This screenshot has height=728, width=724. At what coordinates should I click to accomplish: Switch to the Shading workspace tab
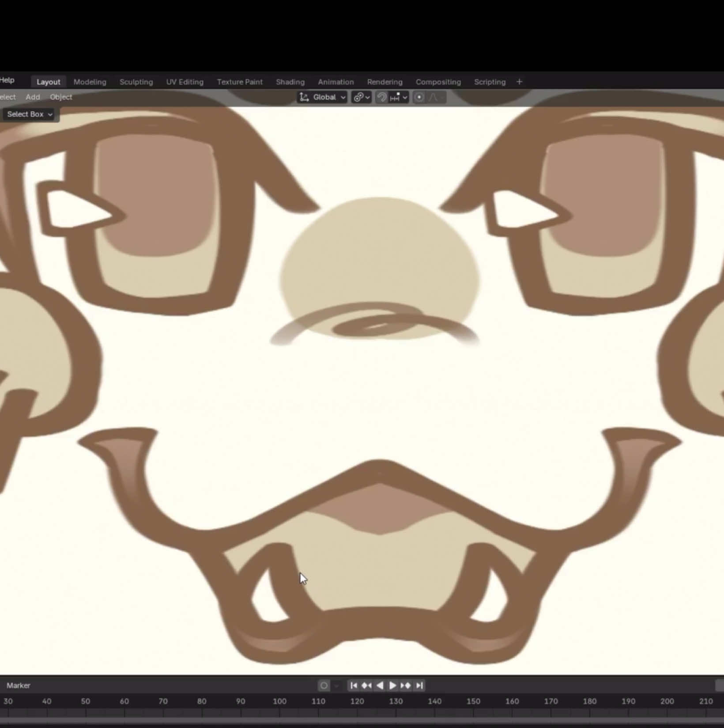click(290, 82)
